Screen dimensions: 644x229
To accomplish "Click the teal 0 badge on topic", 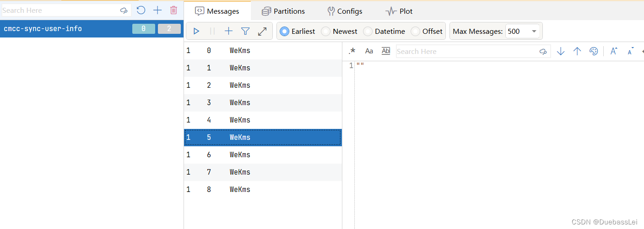I will (144, 29).
